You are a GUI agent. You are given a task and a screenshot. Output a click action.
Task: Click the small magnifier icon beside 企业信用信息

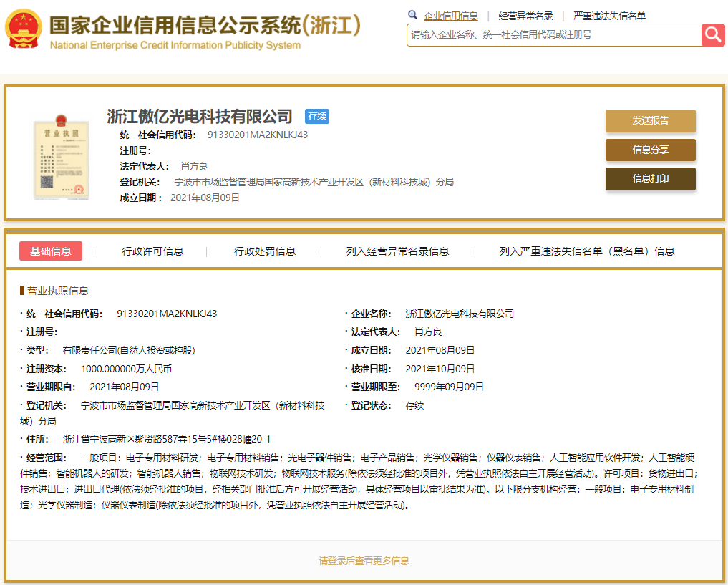tap(412, 15)
